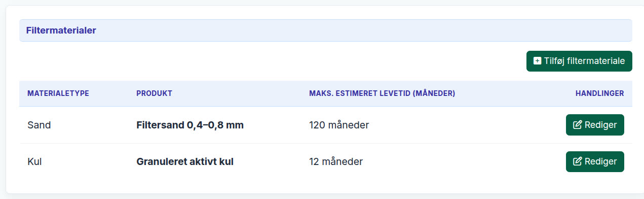Open Rediger for Granuleret aktivt kul
The image size is (644, 199).
coord(595,161)
